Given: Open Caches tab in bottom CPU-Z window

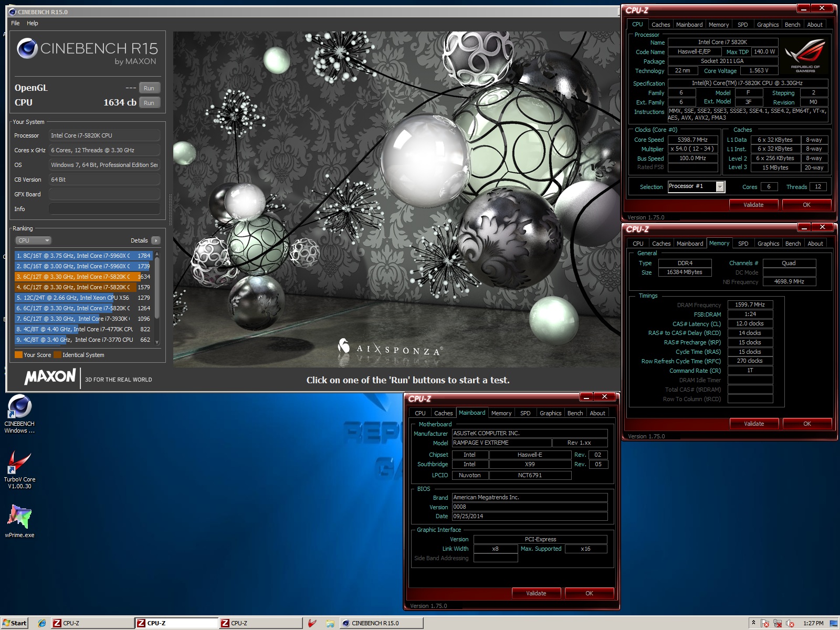Looking at the screenshot, I should coord(443,413).
